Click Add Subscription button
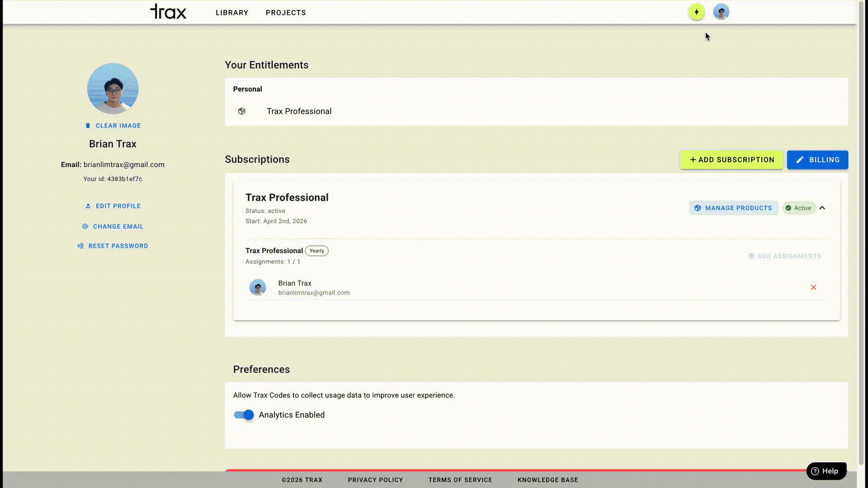This screenshot has height=488, width=868. coord(731,160)
